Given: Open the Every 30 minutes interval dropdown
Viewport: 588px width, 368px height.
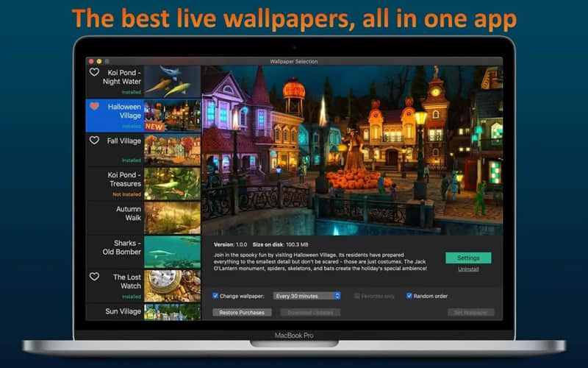Looking at the screenshot, I should (306, 296).
